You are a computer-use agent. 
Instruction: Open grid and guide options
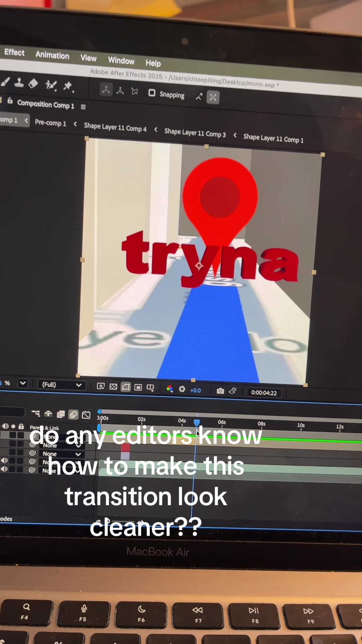click(150, 388)
